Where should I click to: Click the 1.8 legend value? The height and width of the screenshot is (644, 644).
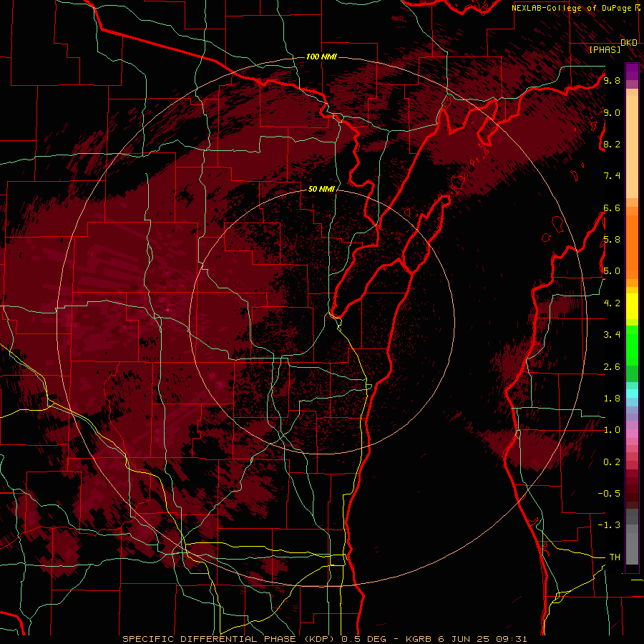click(x=612, y=399)
